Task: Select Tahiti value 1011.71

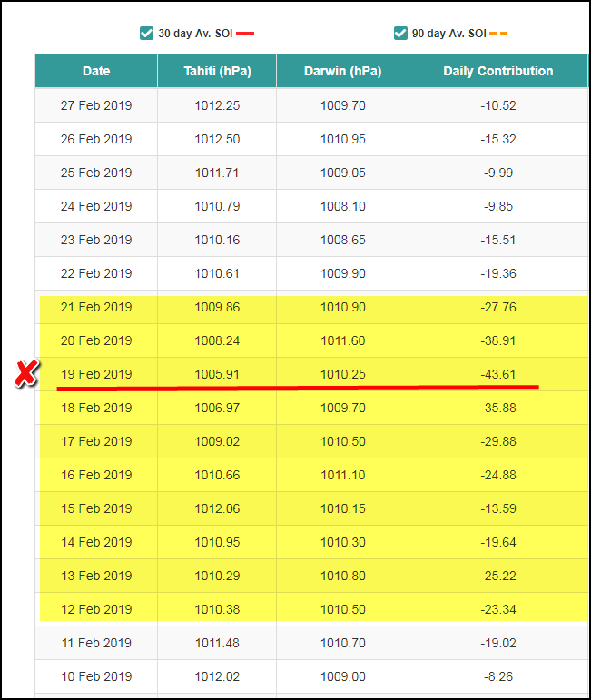Action: pos(217,173)
